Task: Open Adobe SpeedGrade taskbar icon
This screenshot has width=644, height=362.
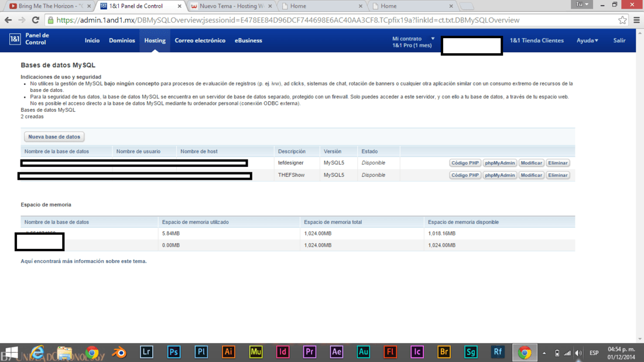Action: tap(471, 352)
